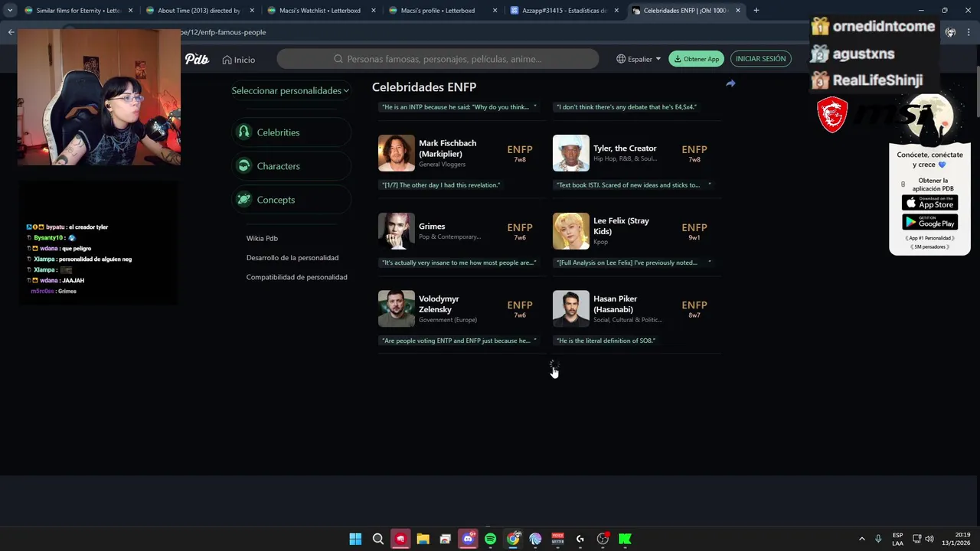Open Desarrollo de la personalidad link
Image resolution: width=980 pixels, height=551 pixels.
[292, 258]
